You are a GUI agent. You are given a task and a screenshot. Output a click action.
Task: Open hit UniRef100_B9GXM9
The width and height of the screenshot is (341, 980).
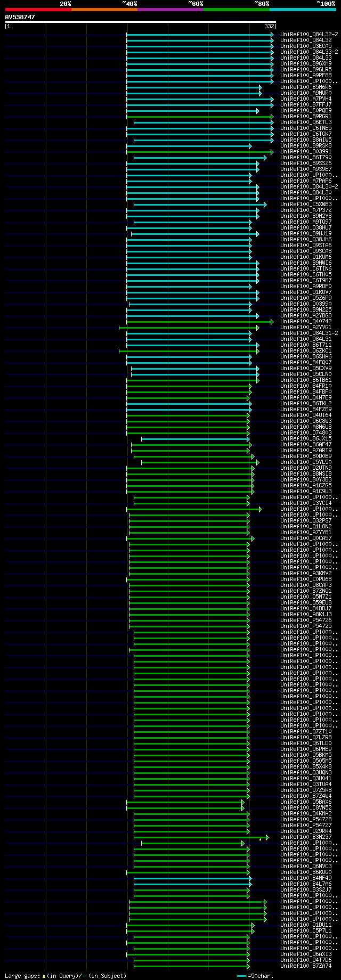tap(306, 63)
